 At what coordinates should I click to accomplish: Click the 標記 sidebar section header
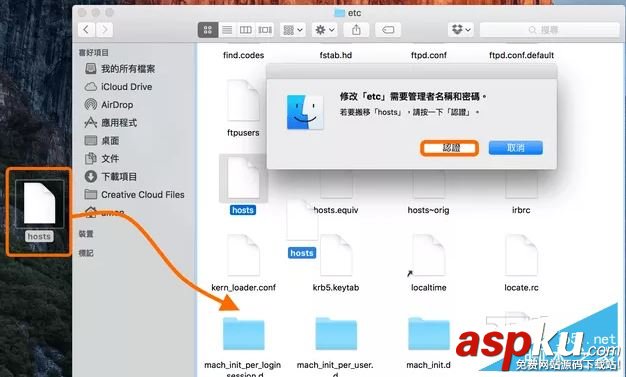[x=86, y=253]
